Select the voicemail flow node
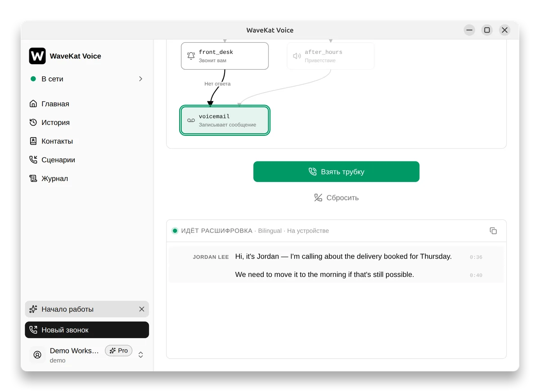The image size is (540, 392). point(225,120)
